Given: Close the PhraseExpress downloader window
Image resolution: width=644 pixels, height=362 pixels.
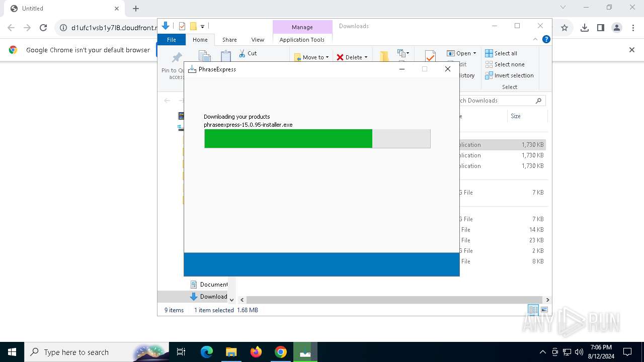Looking at the screenshot, I should click(448, 69).
